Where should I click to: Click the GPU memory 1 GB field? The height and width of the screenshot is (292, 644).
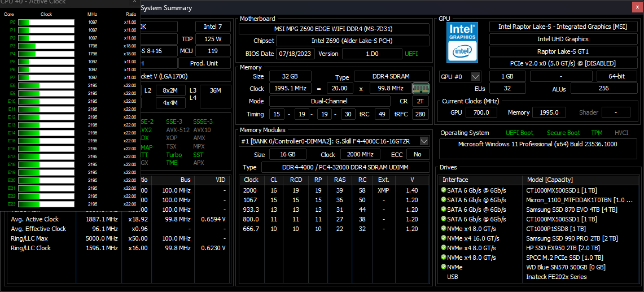tap(507, 76)
